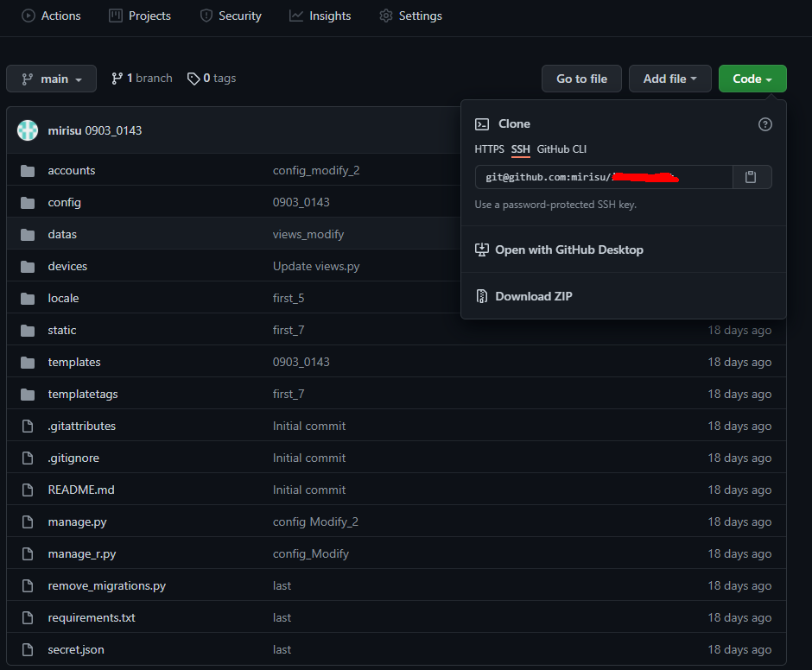Open the Security tab
812x670 pixels.
pyautogui.click(x=231, y=16)
